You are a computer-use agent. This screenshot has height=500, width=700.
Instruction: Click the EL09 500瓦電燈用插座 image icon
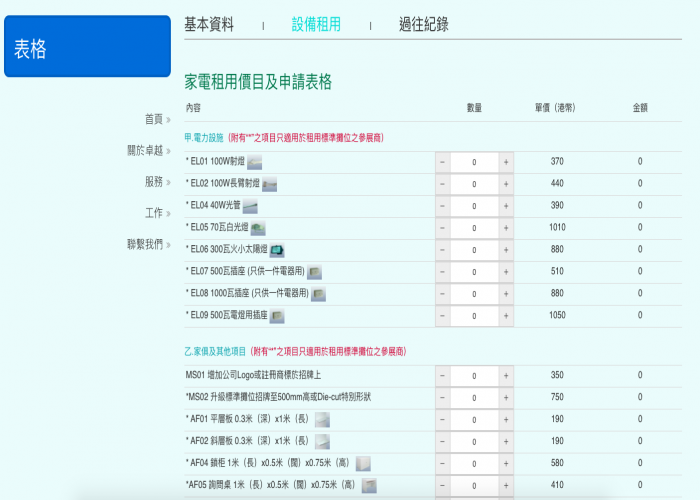click(277, 316)
